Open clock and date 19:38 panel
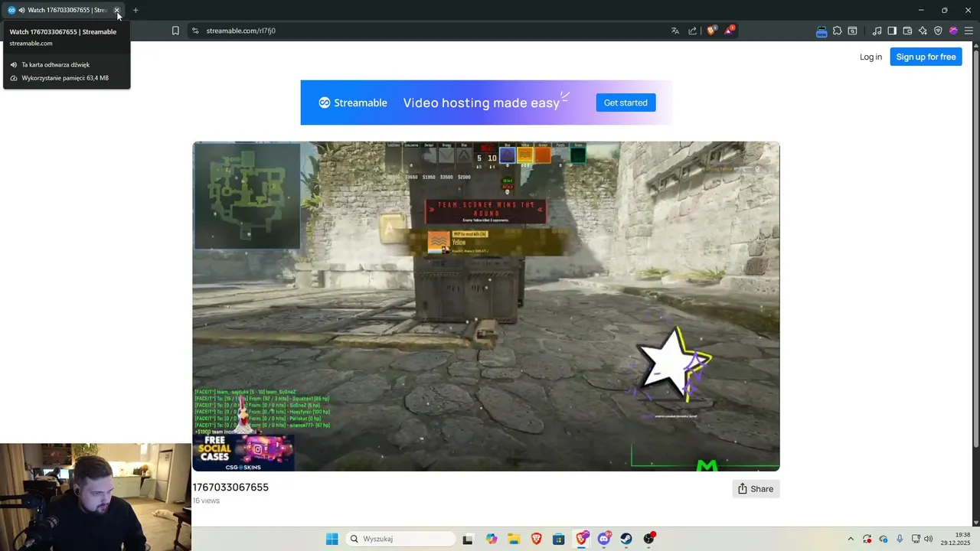This screenshot has height=551, width=980. point(956,539)
